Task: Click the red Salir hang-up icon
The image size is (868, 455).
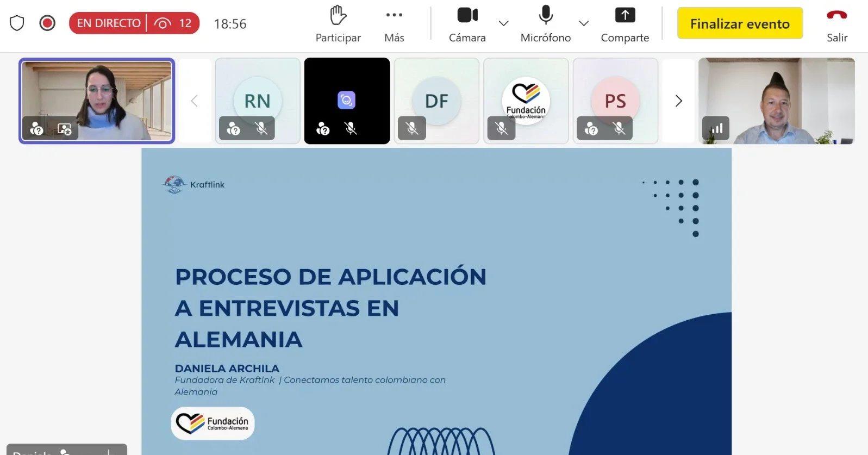Action: [x=836, y=15]
